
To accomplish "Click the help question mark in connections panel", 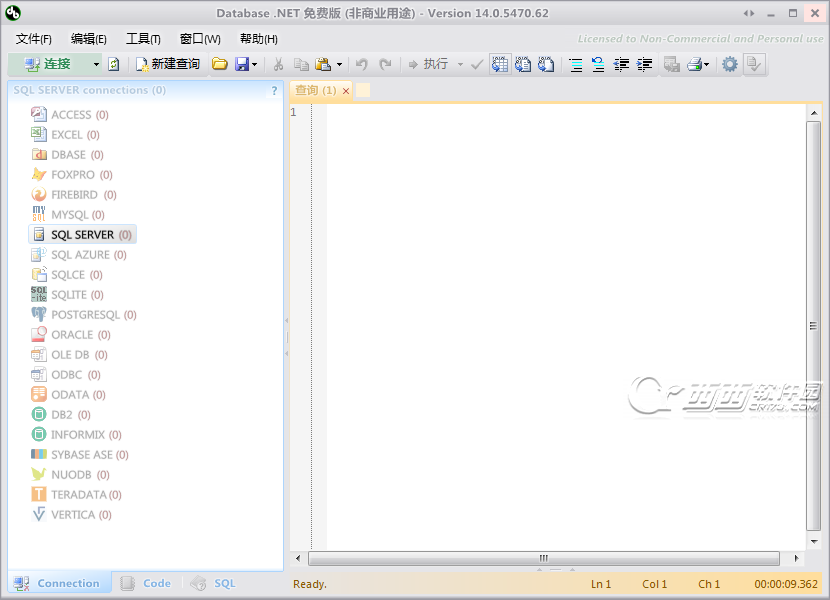I will tap(274, 91).
